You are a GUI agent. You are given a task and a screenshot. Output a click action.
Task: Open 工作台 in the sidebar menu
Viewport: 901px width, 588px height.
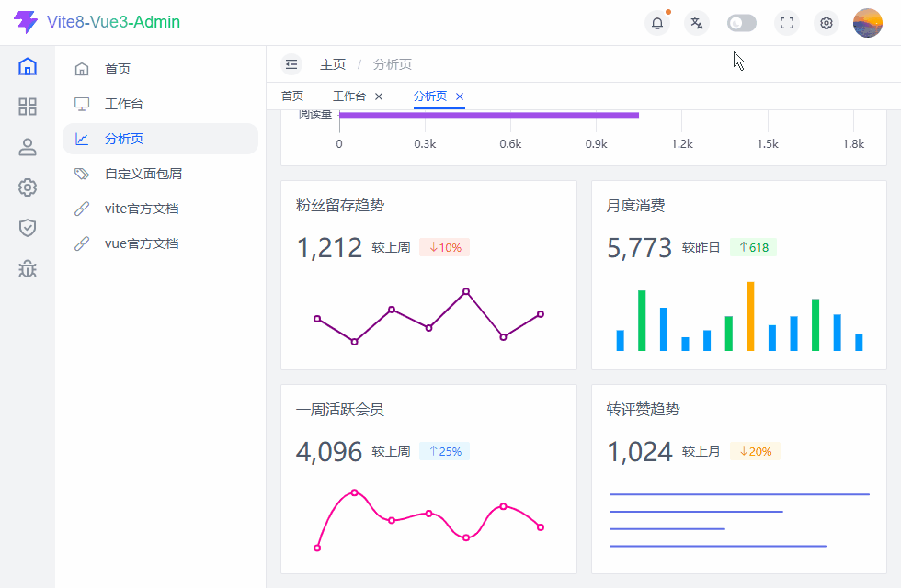(160, 104)
